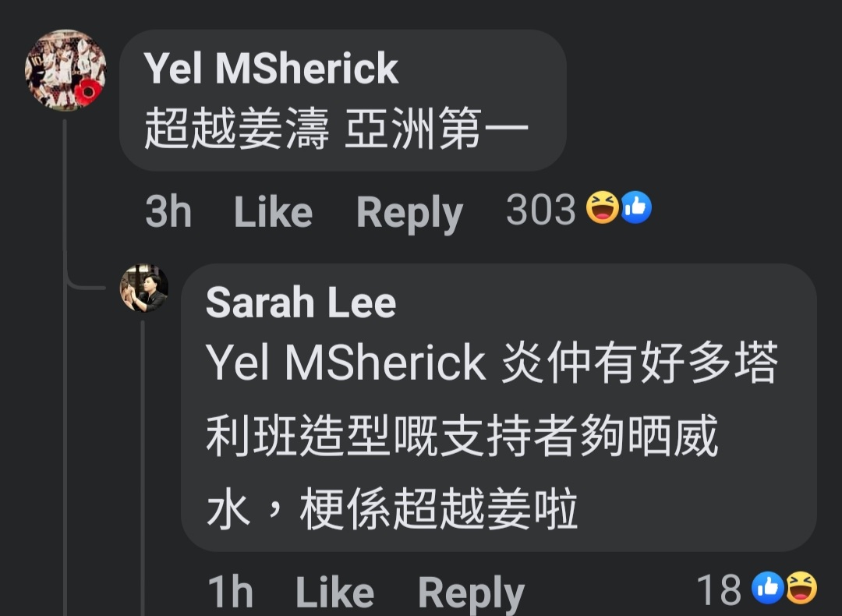Click the comment text 超越姜濤 亞洲第一
The width and height of the screenshot is (842, 616).
click(337, 128)
